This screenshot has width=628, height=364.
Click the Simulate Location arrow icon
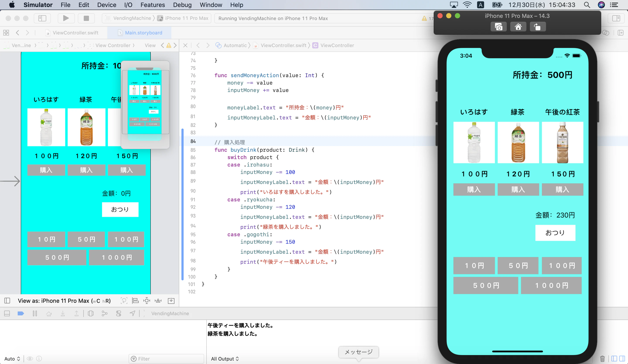(133, 313)
